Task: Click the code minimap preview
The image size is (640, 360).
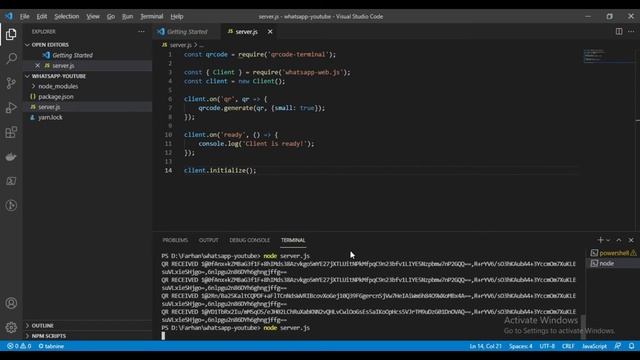Action: click(608, 56)
